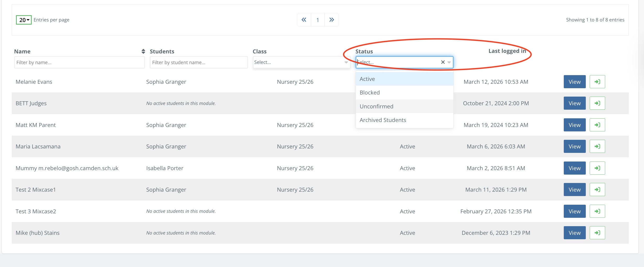This screenshot has height=267, width=644.
Task: View the Matt KM Parent record
Action: (574, 125)
